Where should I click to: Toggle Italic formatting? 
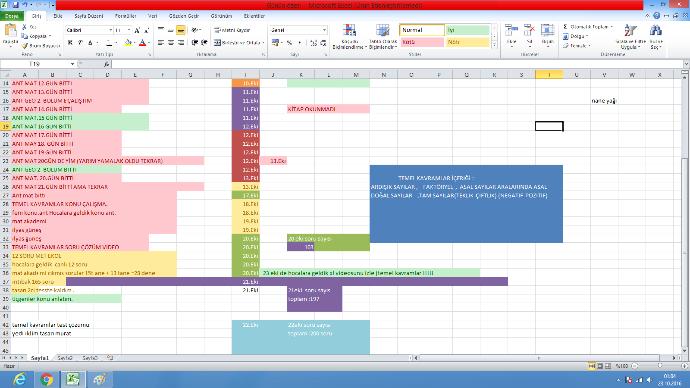coord(80,43)
